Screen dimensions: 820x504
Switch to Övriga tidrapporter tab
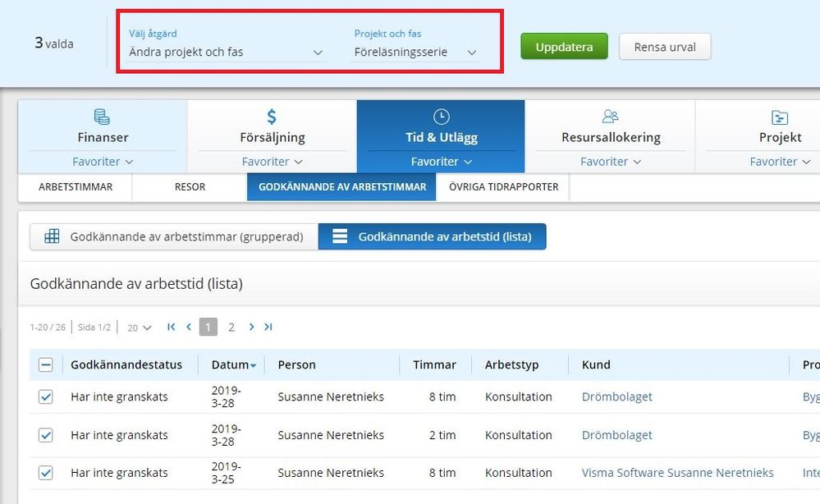503,187
